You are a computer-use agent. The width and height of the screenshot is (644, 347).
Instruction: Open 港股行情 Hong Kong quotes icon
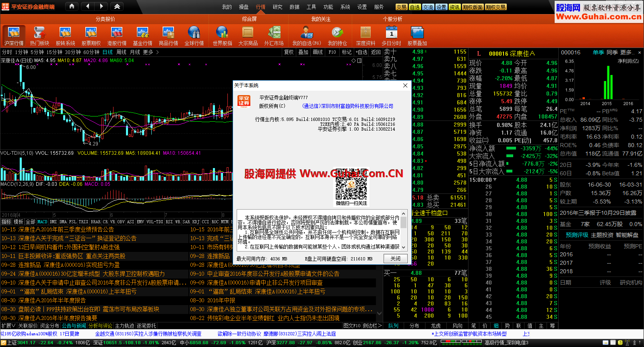coord(117,36)
